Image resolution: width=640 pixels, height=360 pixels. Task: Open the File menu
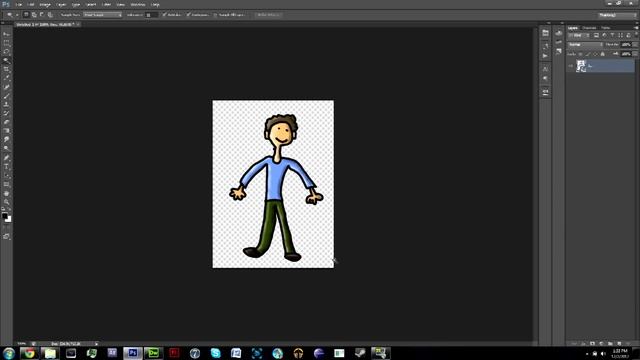(19, 4)
